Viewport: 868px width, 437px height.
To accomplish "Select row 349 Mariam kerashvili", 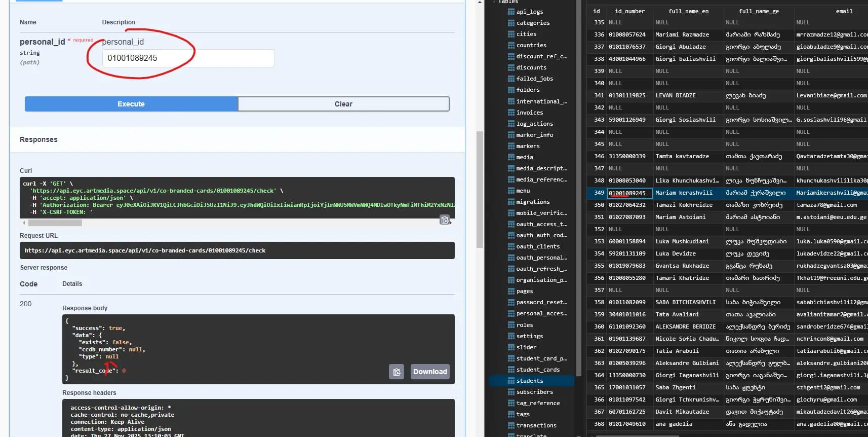I will click(683, 193).
